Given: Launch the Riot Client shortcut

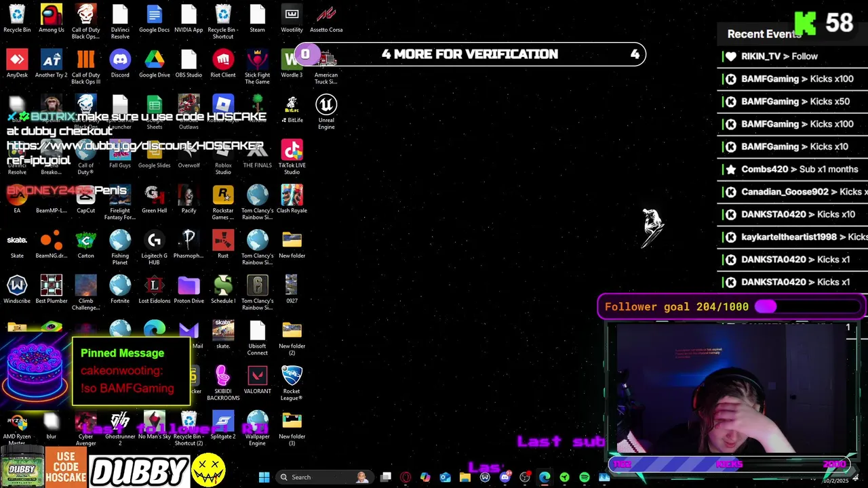Looking at the screenshot, I should (x=223, y=64).
